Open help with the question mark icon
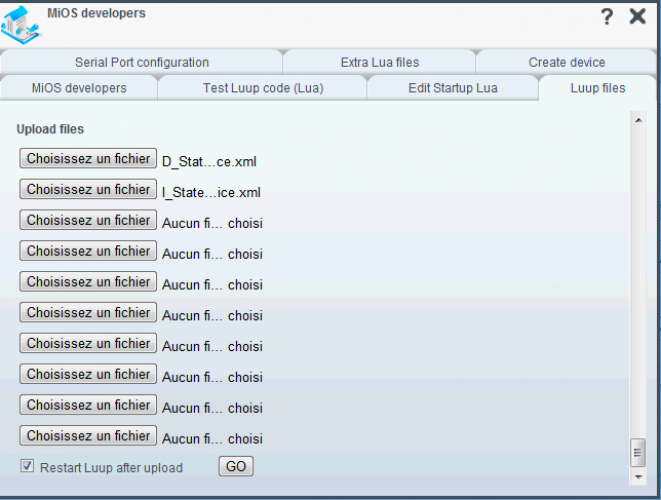 (607, 17)
